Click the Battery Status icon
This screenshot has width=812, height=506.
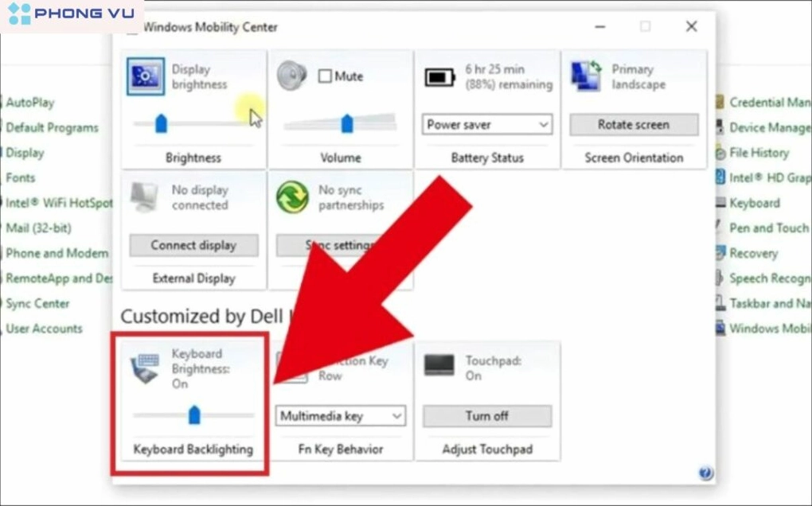[441, 76]
